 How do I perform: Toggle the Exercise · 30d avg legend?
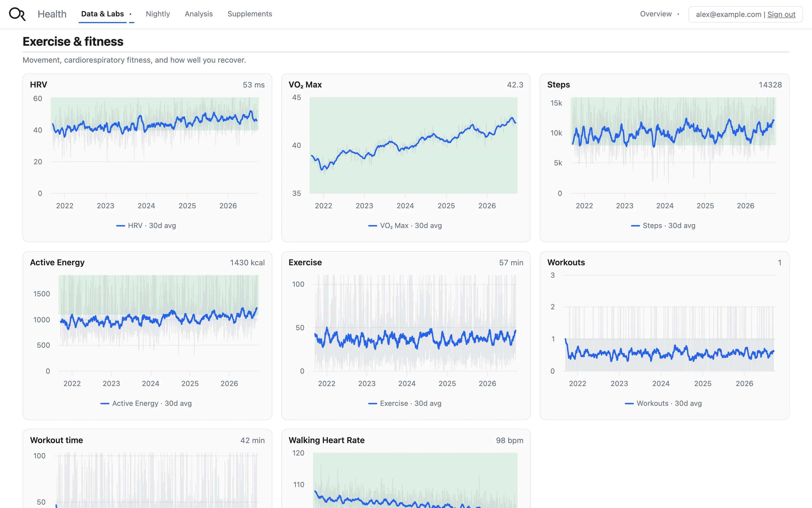[x=405, y=403]
